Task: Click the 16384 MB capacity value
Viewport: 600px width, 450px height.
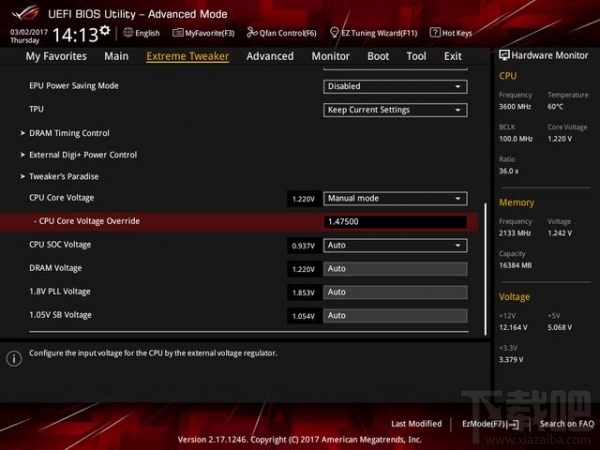Action: point(515,265)
